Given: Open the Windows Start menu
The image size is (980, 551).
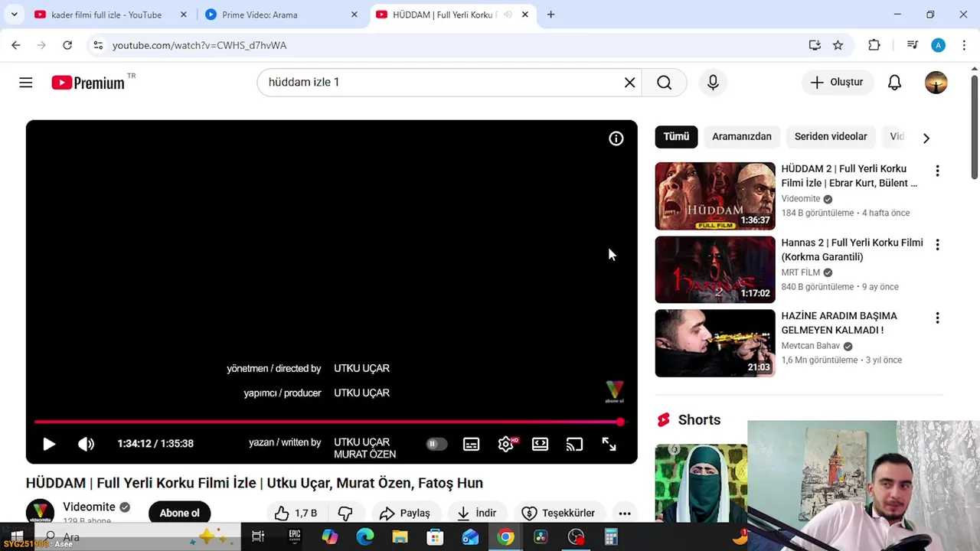Looking at the screenshot, I should click(x=16, y=537).
